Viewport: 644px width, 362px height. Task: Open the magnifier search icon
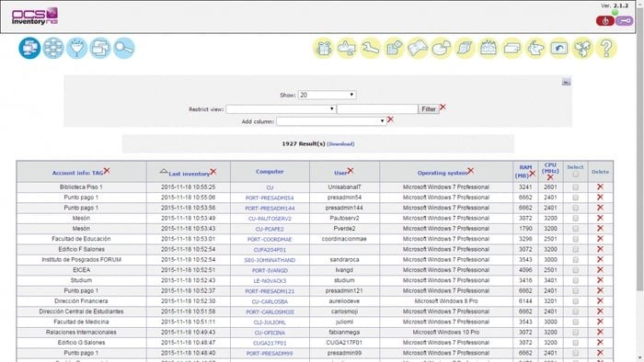point(123,48)
